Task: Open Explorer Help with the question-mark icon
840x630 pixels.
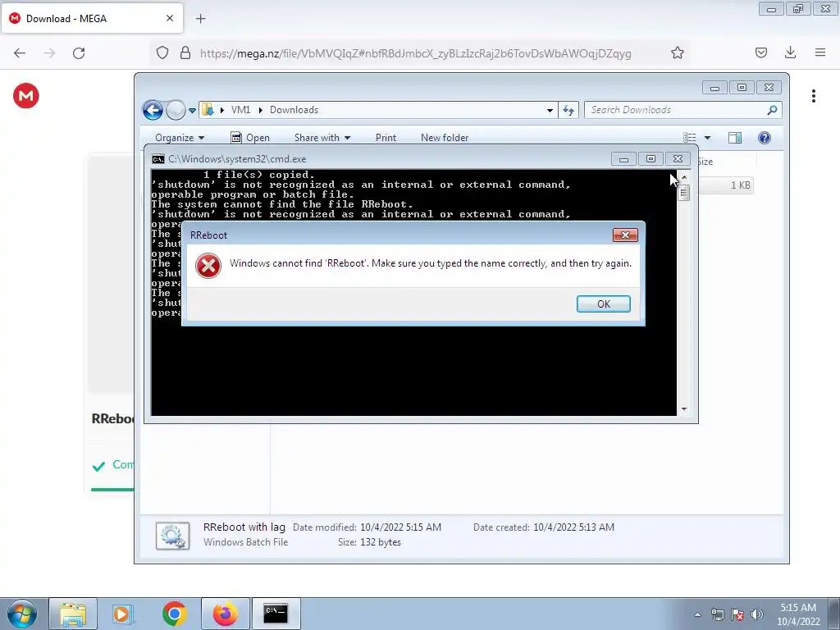Action: coord(764,138)
